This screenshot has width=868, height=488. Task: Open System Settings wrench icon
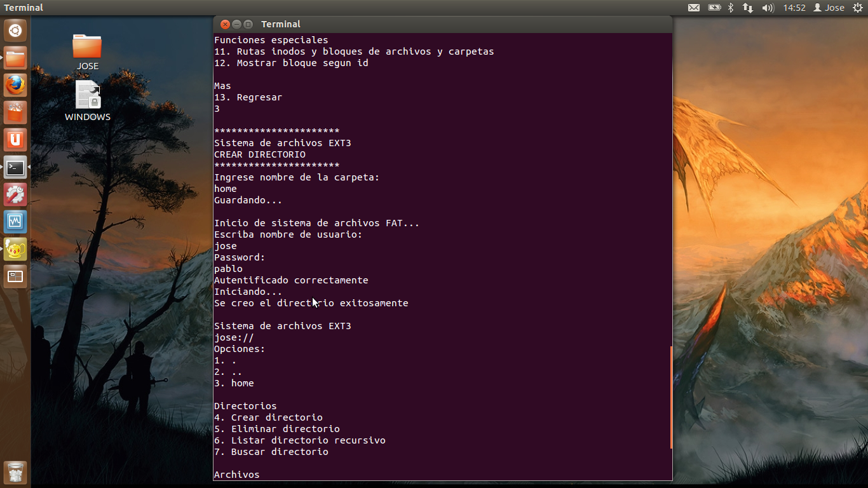point(15,195)
